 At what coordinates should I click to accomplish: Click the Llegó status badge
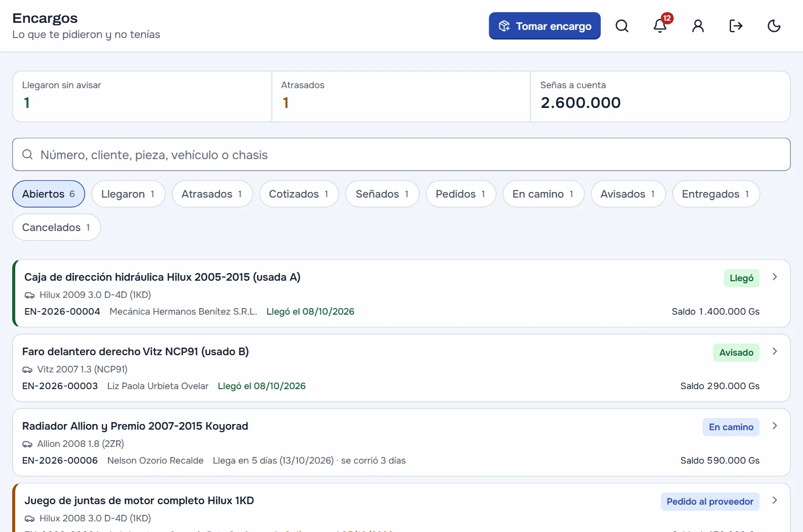click(741, 278)
